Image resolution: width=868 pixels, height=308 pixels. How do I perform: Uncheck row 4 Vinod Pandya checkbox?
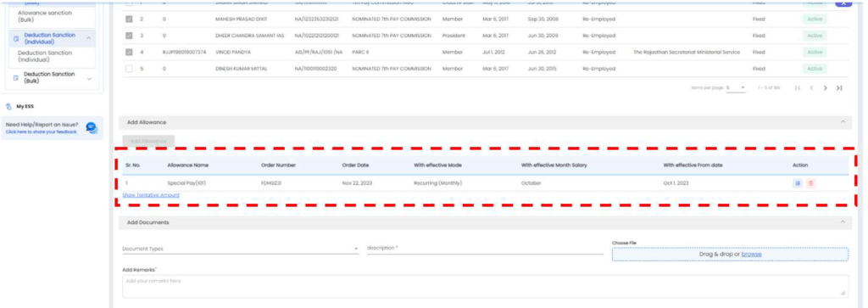(x=129, y=52)
